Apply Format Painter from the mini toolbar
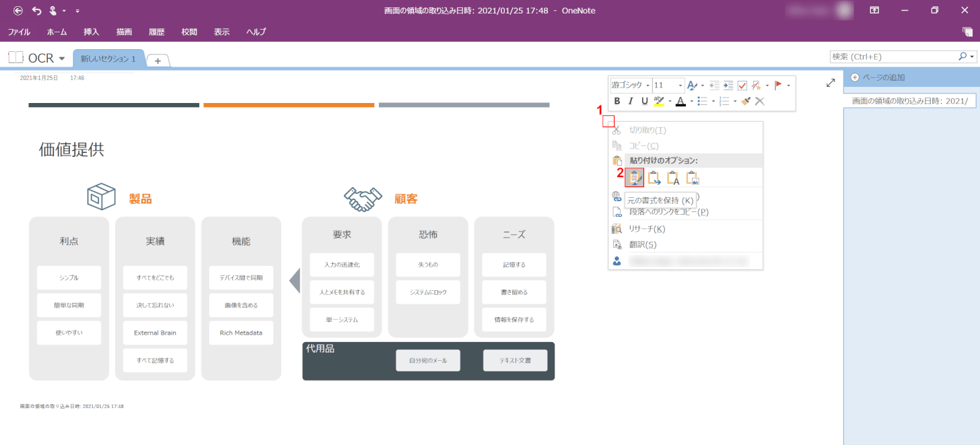Image resolution: width=980 pixels, height=445 pixels. pyautogui.click(x=746, y=101)
